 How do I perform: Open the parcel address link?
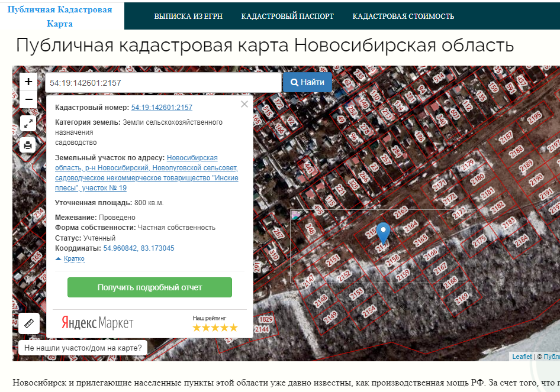[x=146, y=173]
